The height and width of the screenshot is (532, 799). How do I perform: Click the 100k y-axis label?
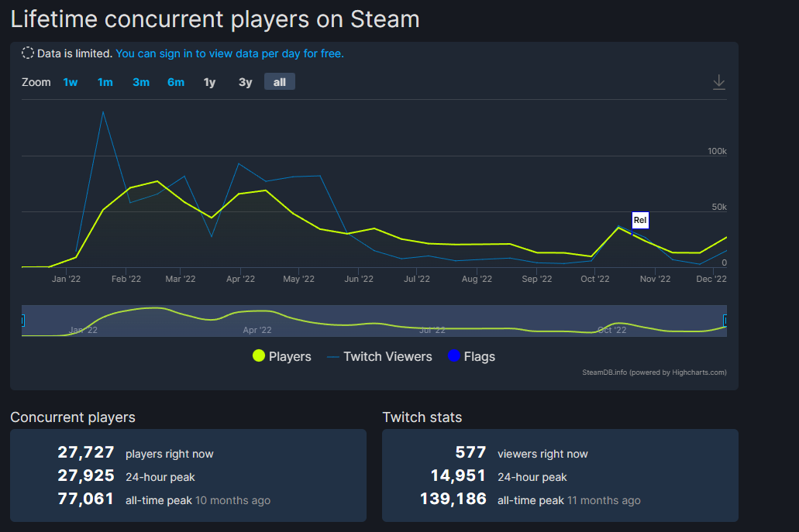click(x=717, y=151)
